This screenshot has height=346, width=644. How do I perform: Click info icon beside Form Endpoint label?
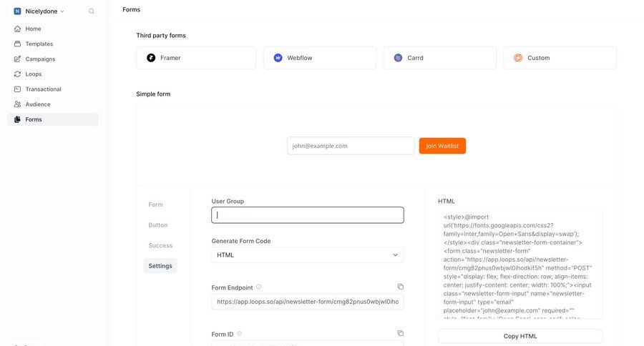(x=258, y=287)
